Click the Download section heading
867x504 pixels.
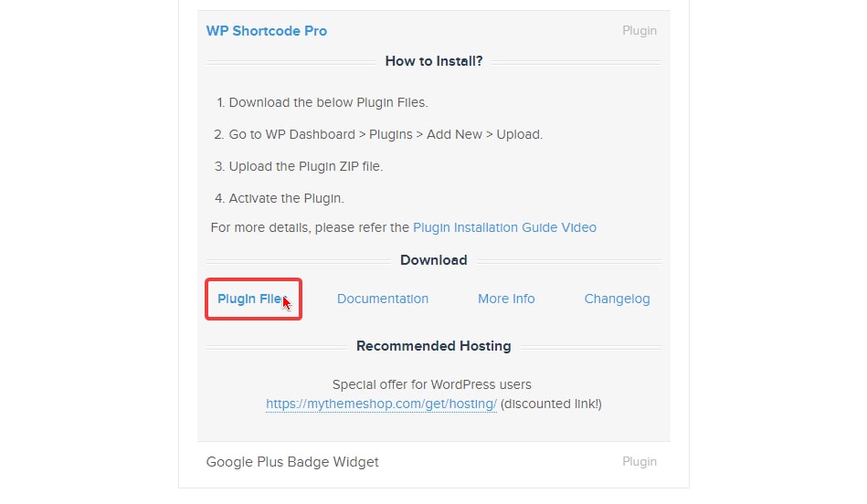coord(433,260)
